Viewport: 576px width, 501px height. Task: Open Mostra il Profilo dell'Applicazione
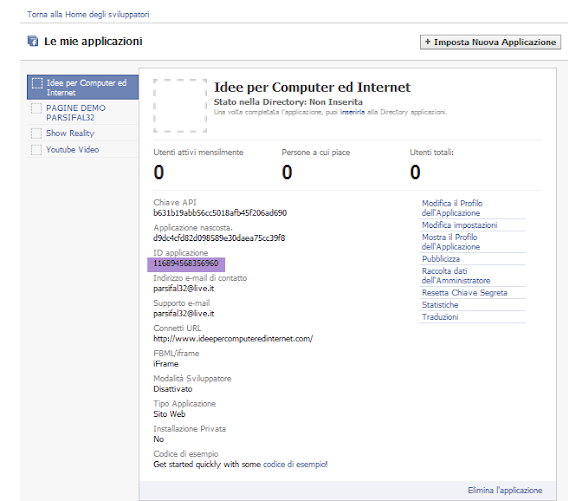coord(451,242)
